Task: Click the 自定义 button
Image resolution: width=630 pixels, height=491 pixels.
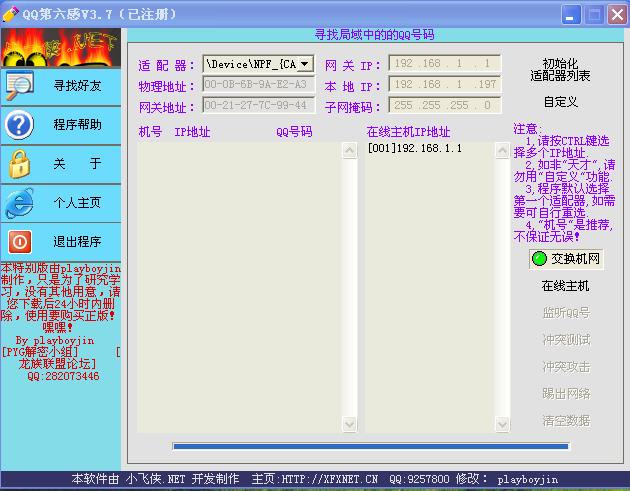Action: [561, 102]
